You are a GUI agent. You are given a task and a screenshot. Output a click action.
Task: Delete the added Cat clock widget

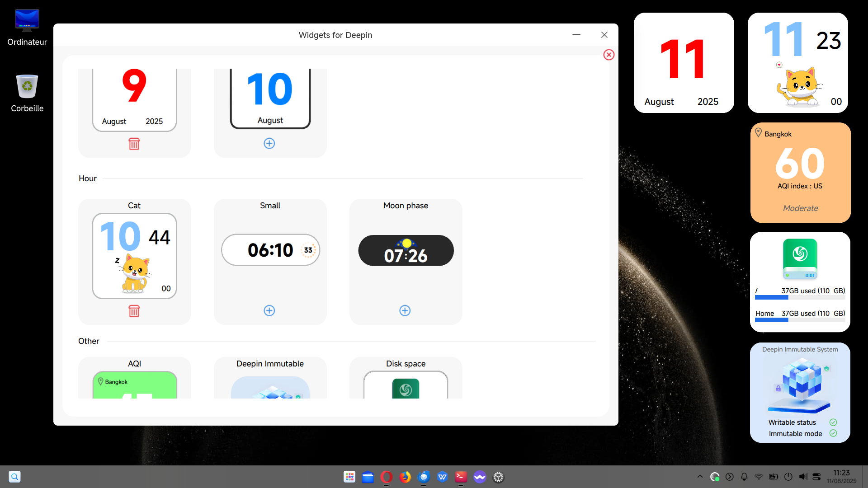click(134, 311)
